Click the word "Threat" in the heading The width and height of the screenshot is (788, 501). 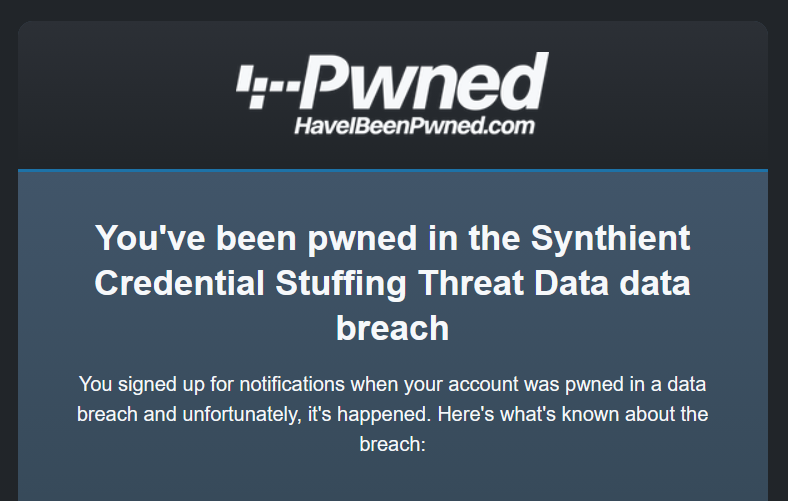476,283
